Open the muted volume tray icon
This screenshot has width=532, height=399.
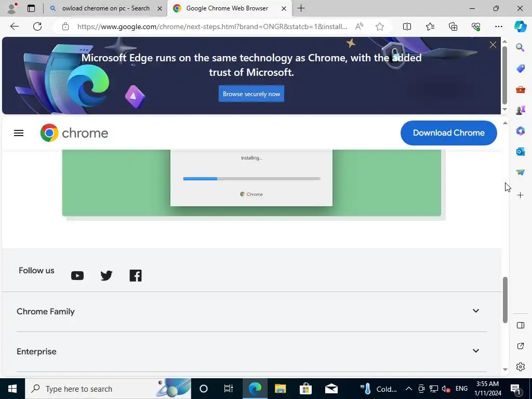coord(446,389)
